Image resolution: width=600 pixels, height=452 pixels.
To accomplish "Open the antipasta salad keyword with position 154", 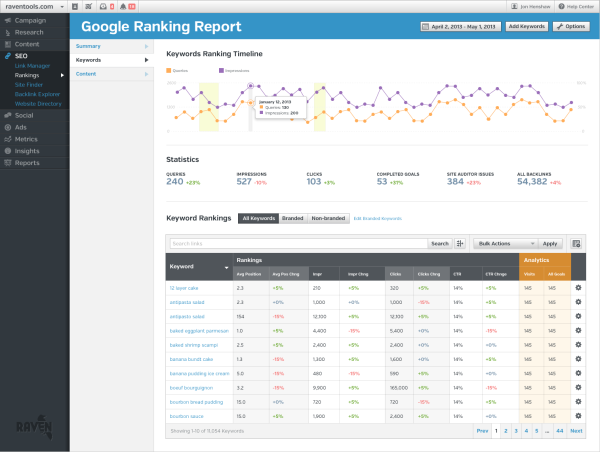I will [187, 317].
